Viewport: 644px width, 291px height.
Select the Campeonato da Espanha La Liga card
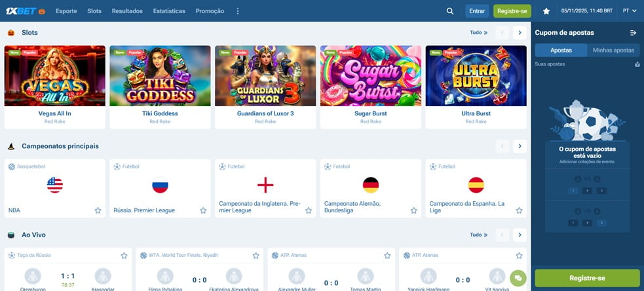[476, 188]
